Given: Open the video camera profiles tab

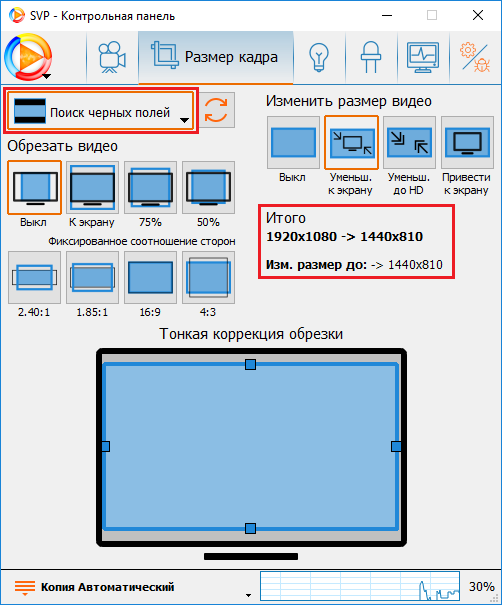Looking at the screenshot, I should 112,57.
